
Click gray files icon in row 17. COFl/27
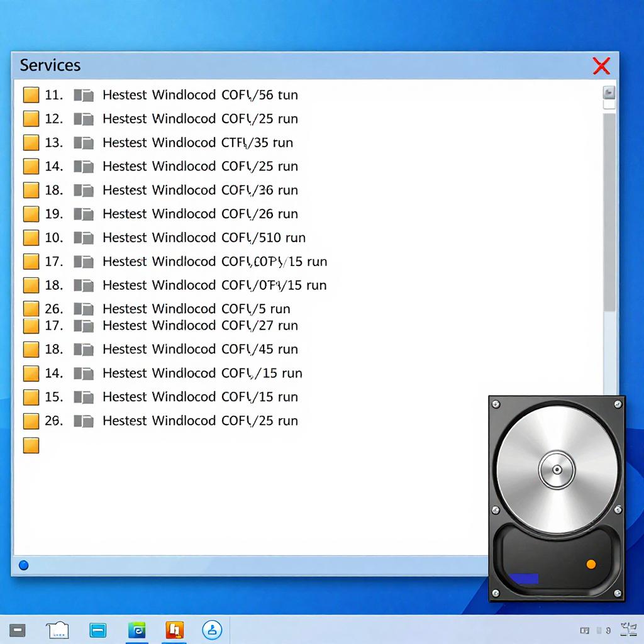pos(84,326)
